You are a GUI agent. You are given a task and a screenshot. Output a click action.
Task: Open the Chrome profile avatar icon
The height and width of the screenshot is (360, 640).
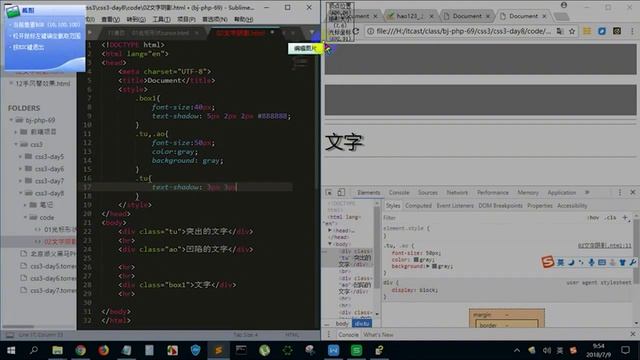tap(564, 5)
